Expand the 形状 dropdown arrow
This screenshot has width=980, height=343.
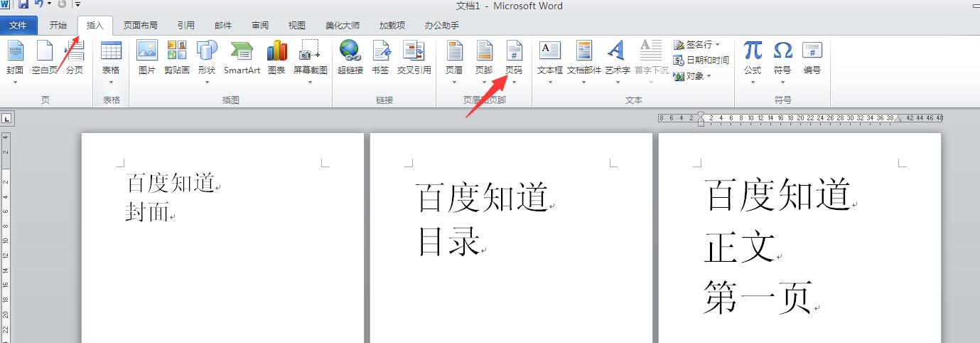[x=207, y=83]
